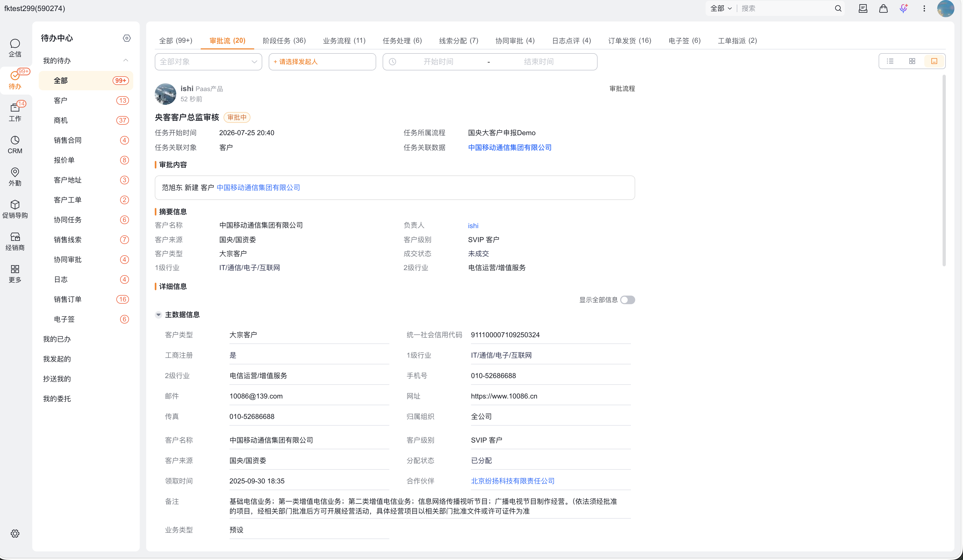Screen dimensions: 963x560
Task: Collapse the 我的待办 section chevron
Action: (x=125, y=60)
